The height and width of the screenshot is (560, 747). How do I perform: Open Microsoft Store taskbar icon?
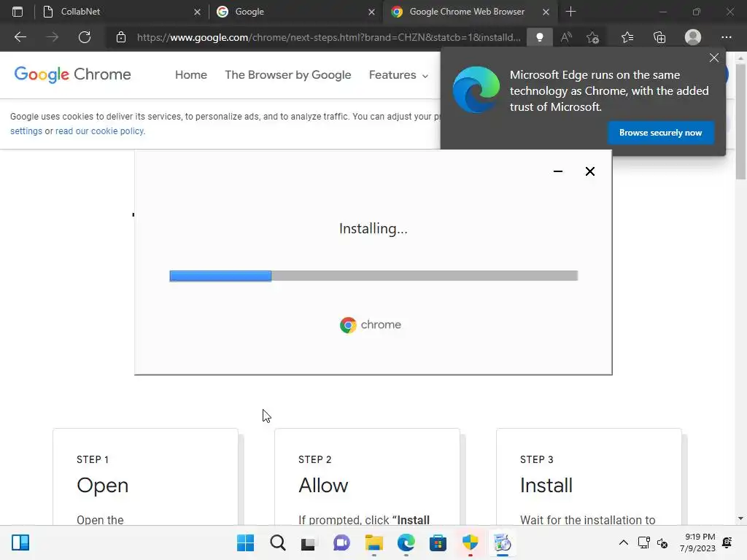438,542
